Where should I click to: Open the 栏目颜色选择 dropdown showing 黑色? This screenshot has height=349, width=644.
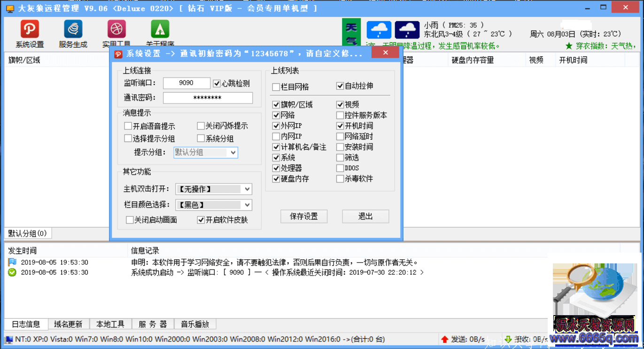pyautogui.click(x=214, y=205)
